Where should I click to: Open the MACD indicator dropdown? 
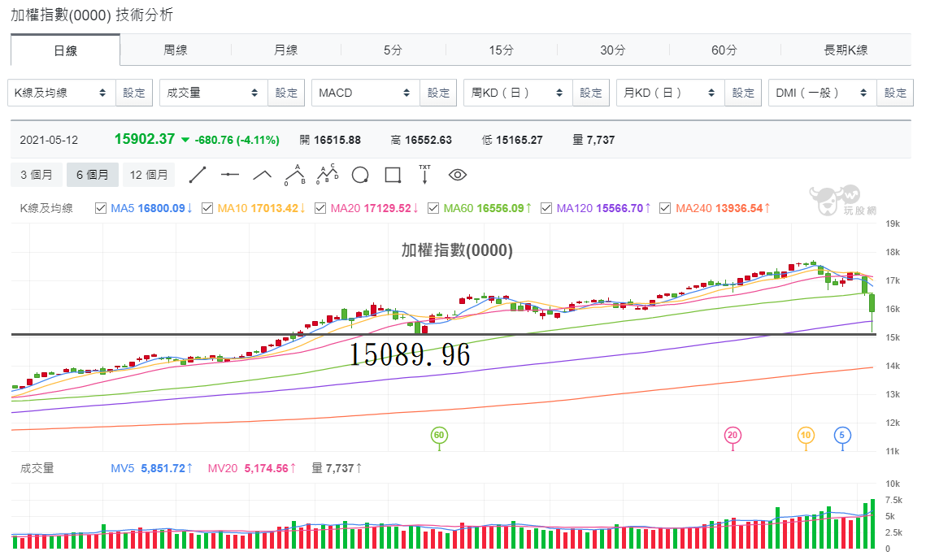click(366, 93)
